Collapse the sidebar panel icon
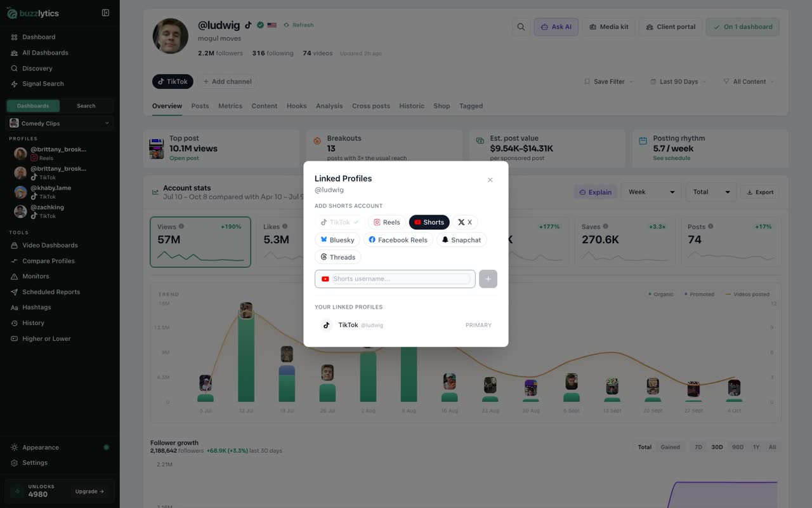Viewport: 812px width, 508px height. click(x=105, y=13)
